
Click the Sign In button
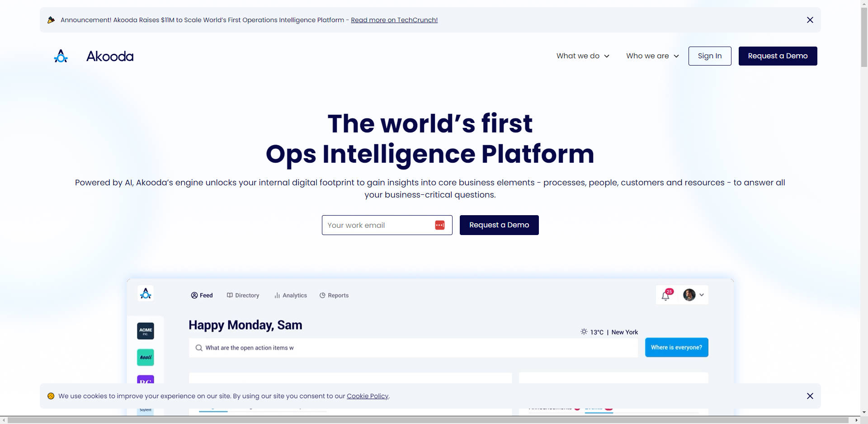tap(709, 56)
